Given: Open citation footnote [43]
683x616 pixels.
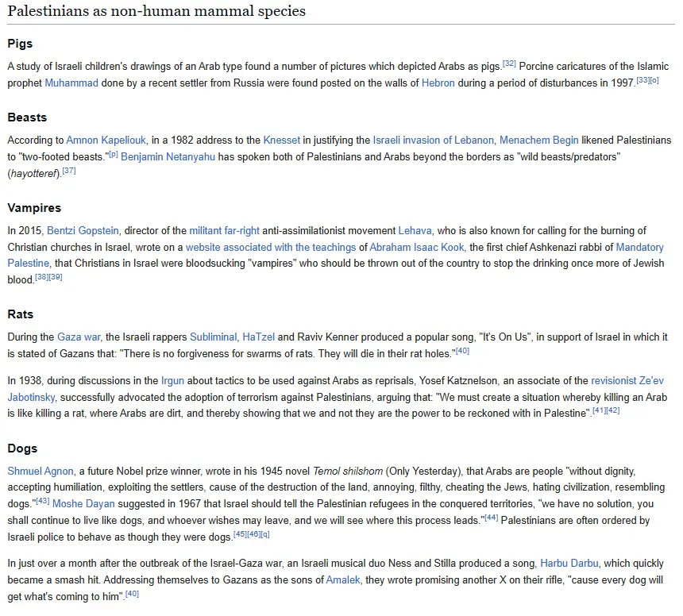Looking at the screenshot, I should tap(42, 501).
